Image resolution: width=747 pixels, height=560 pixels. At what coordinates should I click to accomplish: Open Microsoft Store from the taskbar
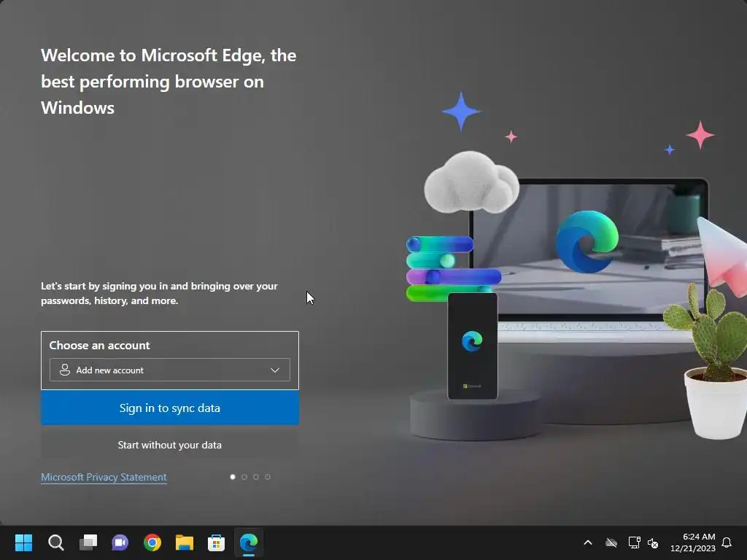click(x=216, y=542)
